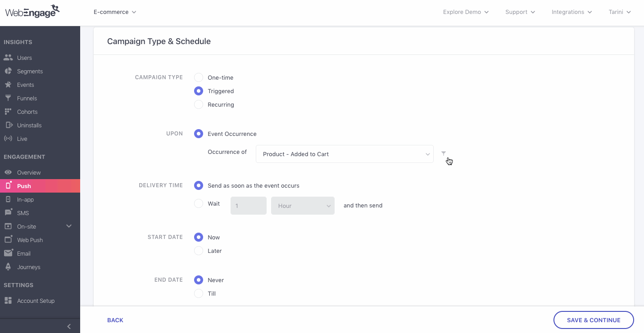The image size is (644, 333).
Task: Open the E-commerce project dropdown
Action: point(115,12)
